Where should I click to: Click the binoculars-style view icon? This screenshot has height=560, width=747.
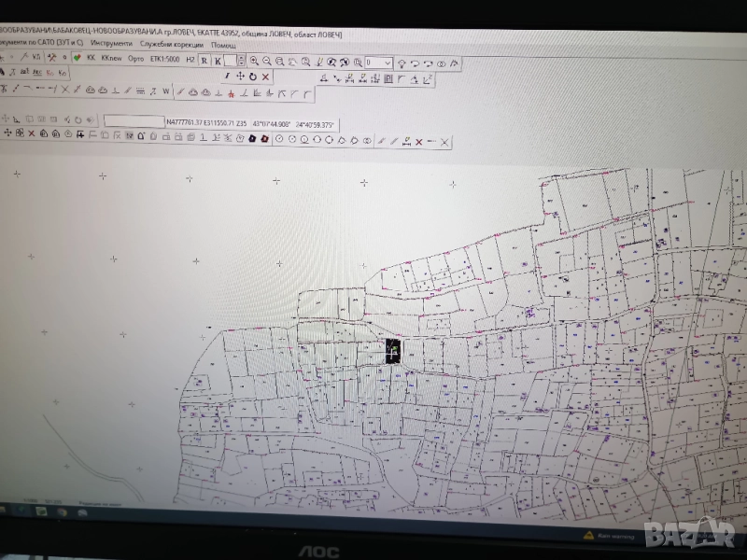[442, 63]
